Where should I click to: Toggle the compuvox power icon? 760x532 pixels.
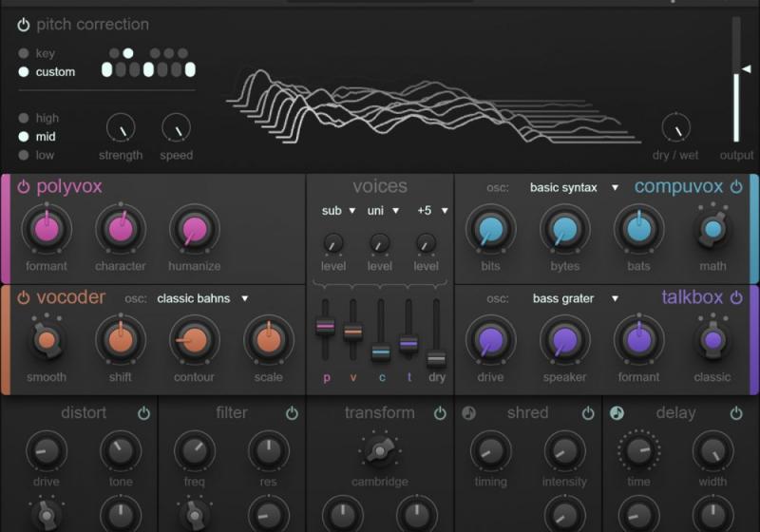[x=736, y=187]
